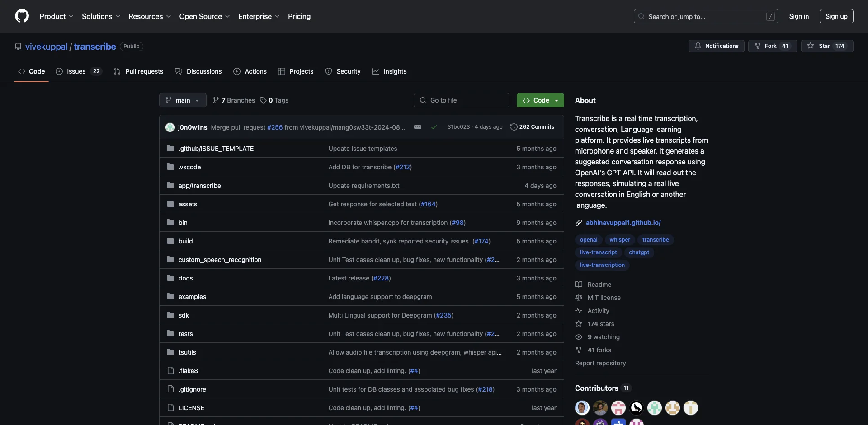Open the custom_speech_recognition folder
The width and height of the screenshot is (868, 425).
tap(220, 260)
